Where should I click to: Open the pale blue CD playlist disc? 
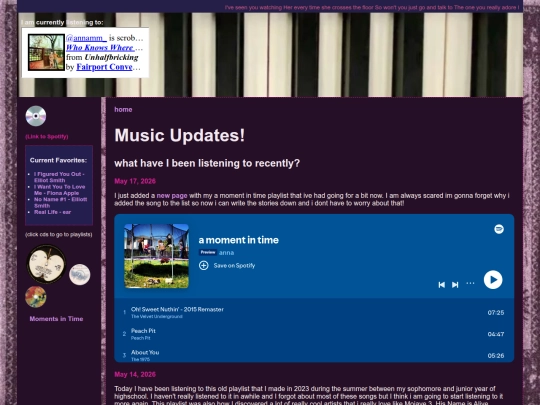pyautogui.click(x=80, y=274)
